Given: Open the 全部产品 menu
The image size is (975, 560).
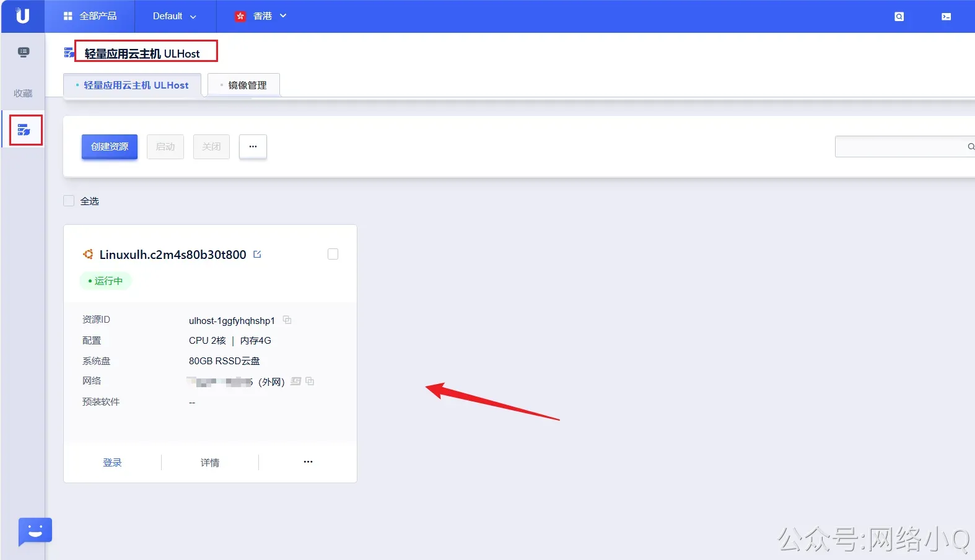Looking at the screenshot, I should point(90,16).
